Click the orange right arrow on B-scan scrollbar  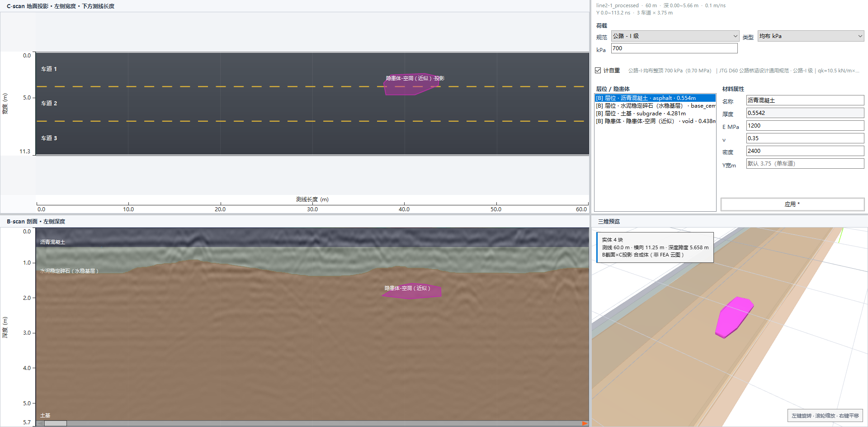point(585,423)
